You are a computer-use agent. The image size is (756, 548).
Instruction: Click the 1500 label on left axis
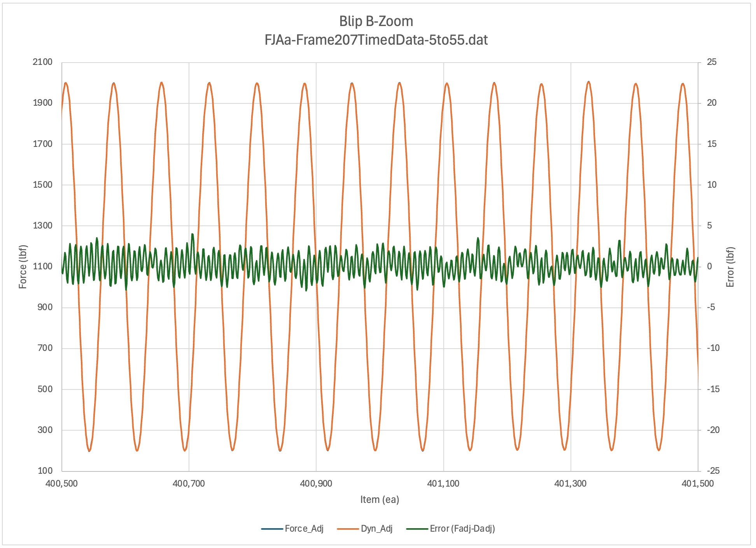(42, 185)
